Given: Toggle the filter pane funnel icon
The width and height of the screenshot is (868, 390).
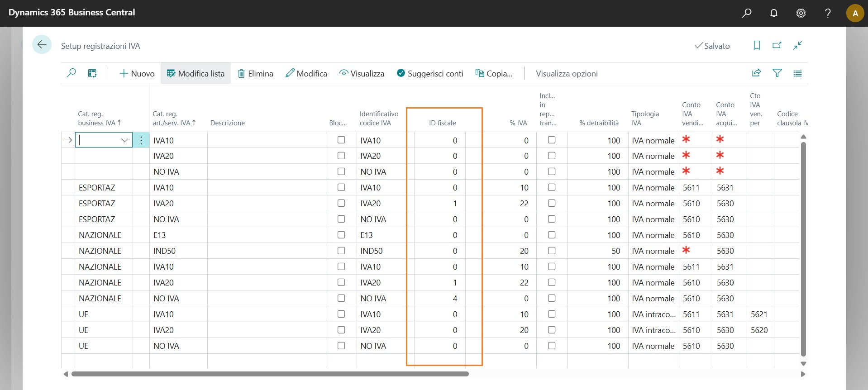Looking at the screenshot, I should pos(777,73).
